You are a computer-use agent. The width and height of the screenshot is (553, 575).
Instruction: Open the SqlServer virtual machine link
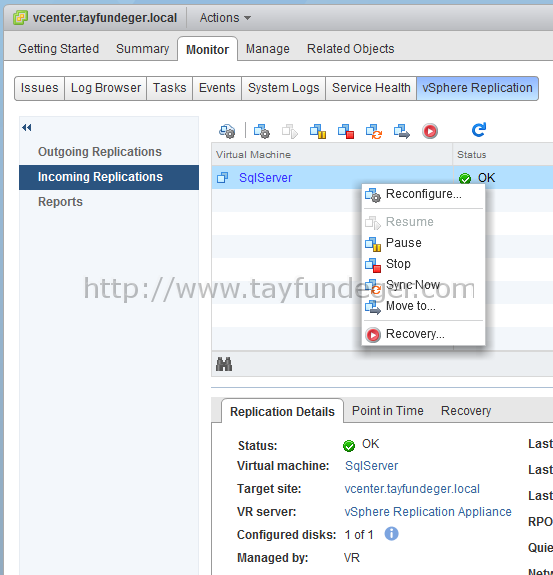[x=265, y=178]
